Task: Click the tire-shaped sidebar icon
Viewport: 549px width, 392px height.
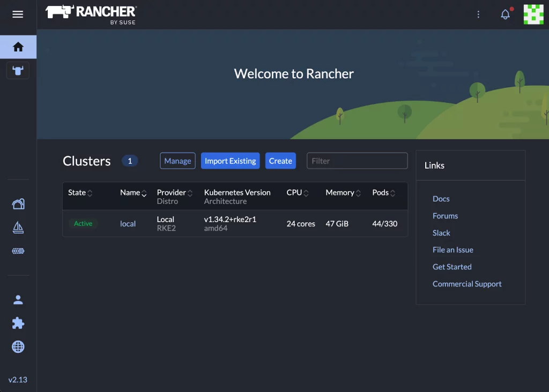Action: point(18,251)
